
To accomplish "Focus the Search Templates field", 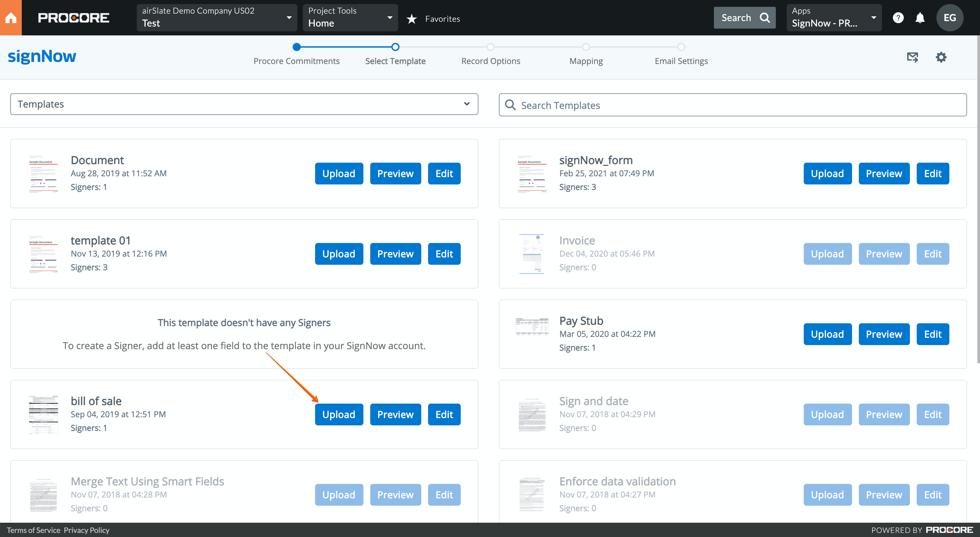I will [x=732, y=105].
